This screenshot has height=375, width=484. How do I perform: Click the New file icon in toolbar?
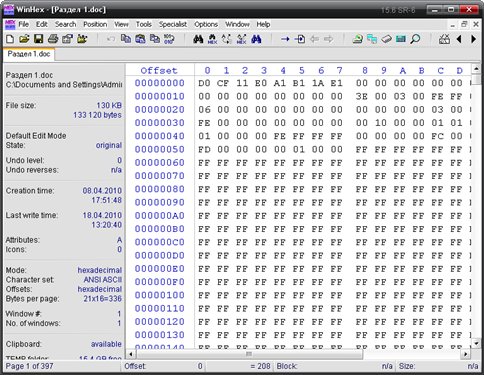pos(10,39)
